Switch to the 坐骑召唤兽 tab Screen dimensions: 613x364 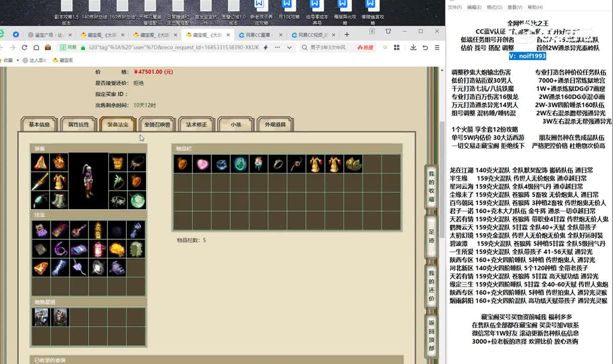click(x=158, y=124)
